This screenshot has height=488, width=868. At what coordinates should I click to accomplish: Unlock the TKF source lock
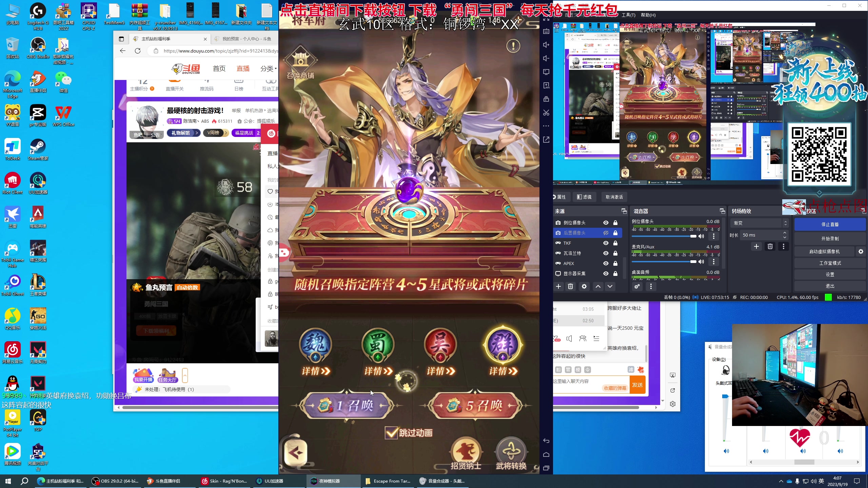click(x=615, y=243)
